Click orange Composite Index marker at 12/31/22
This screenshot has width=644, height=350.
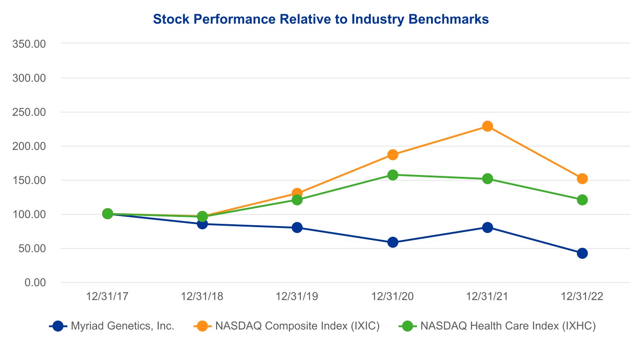pos(582,179)
